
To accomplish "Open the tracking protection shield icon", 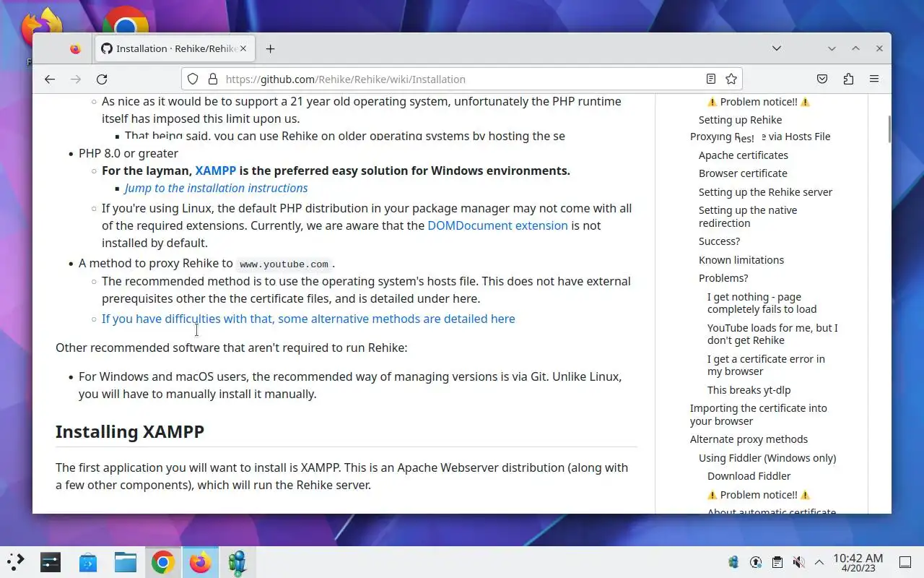I will [x=193, y=79].
